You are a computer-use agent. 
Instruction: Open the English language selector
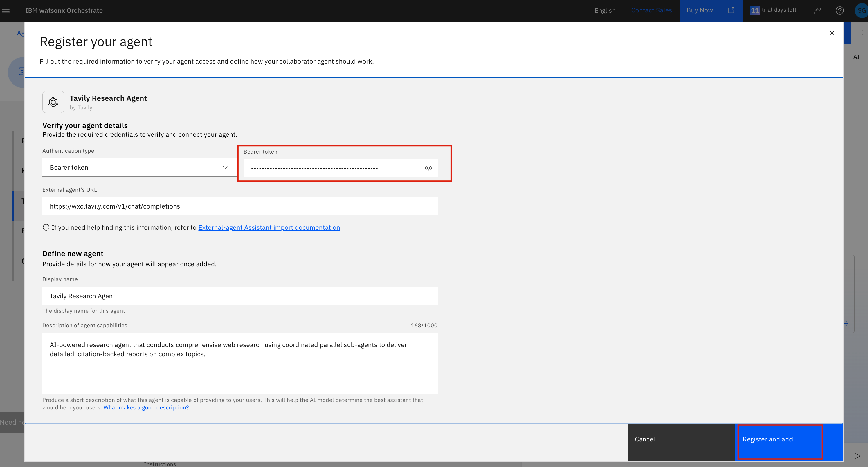604,10
